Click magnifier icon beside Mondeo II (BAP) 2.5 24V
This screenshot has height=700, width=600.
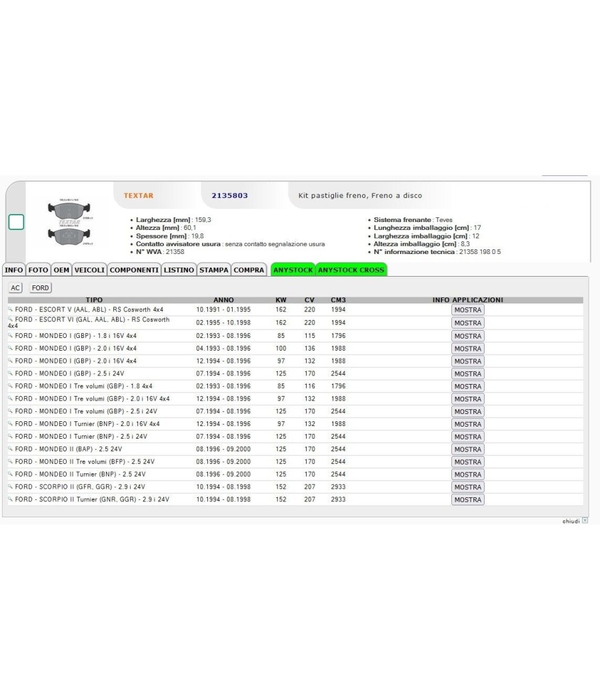(x=10, y=449)
